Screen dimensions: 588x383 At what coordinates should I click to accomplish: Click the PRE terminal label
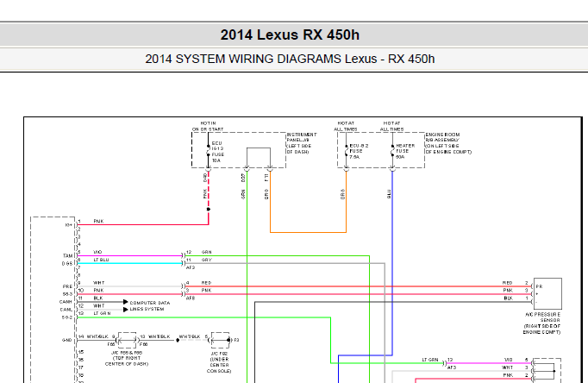coord(67,286)
